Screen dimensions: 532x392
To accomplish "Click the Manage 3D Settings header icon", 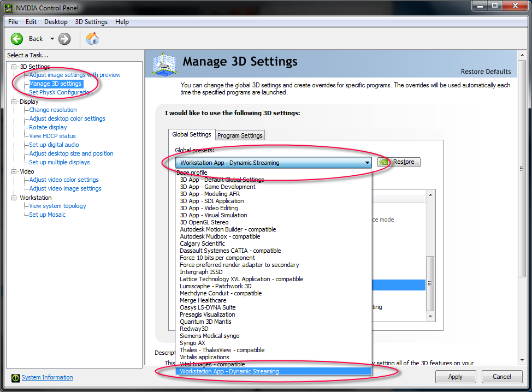I will click(x=164, y=64).
